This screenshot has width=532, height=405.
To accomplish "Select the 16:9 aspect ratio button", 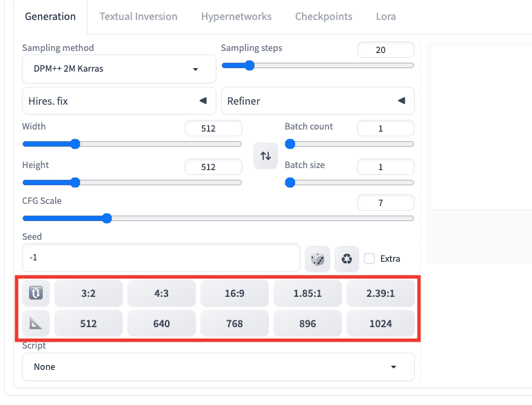I will click(x=234, y=293).
